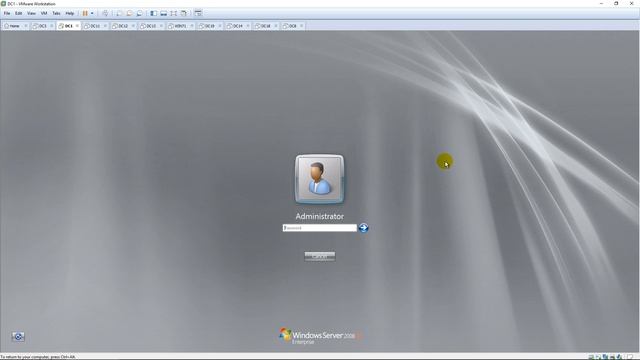
Task: Click the Administrator account name
Action: (x=320, y=216)
